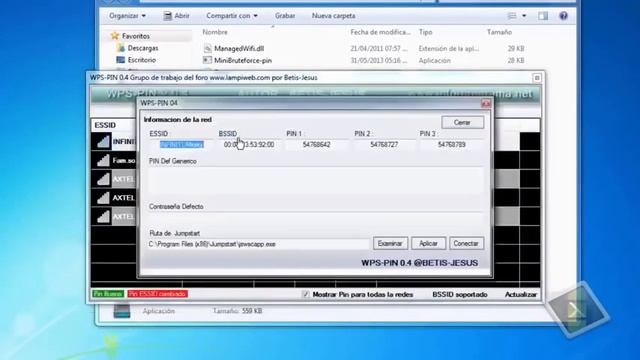This screenshot has height=360, width=640.
Task: Select the highlighted ESSID field value
Action: pyautogui.click(x=182, y=144)
